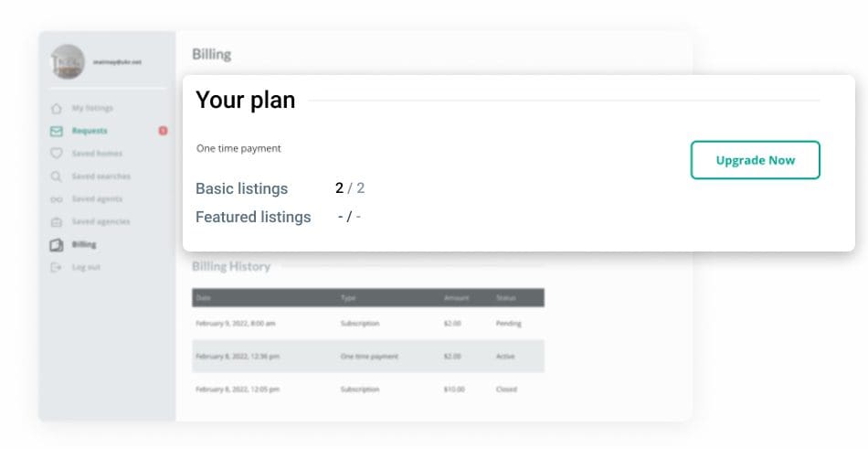Click the account email next to avatar
The image size is (868, 449).
(x=117, y=62)
